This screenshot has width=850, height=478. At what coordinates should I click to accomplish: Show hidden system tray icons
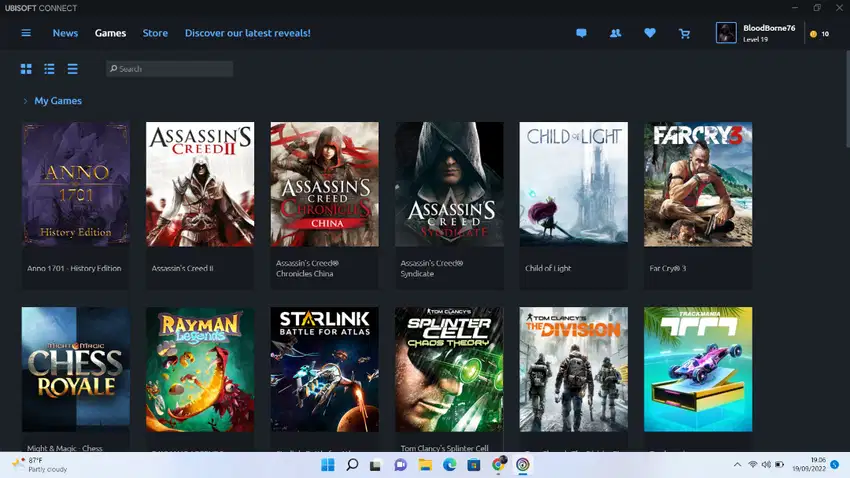coord(737,464)
